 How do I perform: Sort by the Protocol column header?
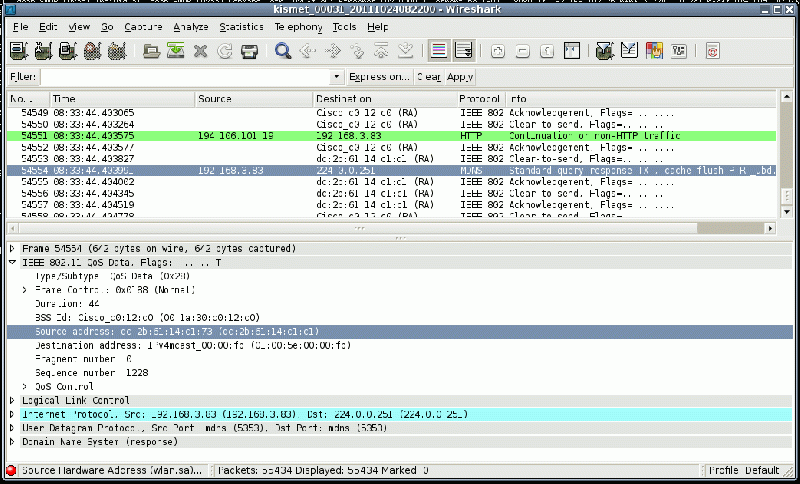481,99
